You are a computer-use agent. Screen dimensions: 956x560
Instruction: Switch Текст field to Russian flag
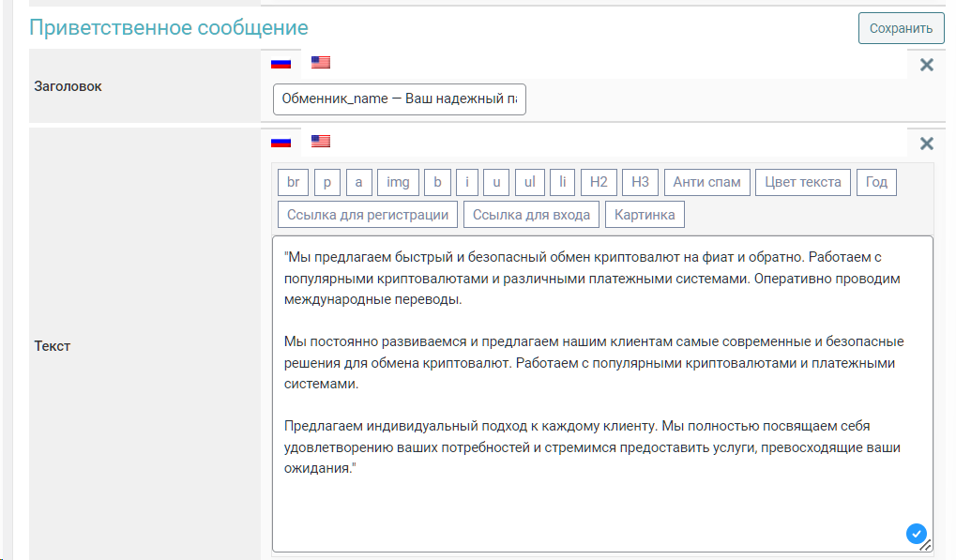click(x=281, y=142)
